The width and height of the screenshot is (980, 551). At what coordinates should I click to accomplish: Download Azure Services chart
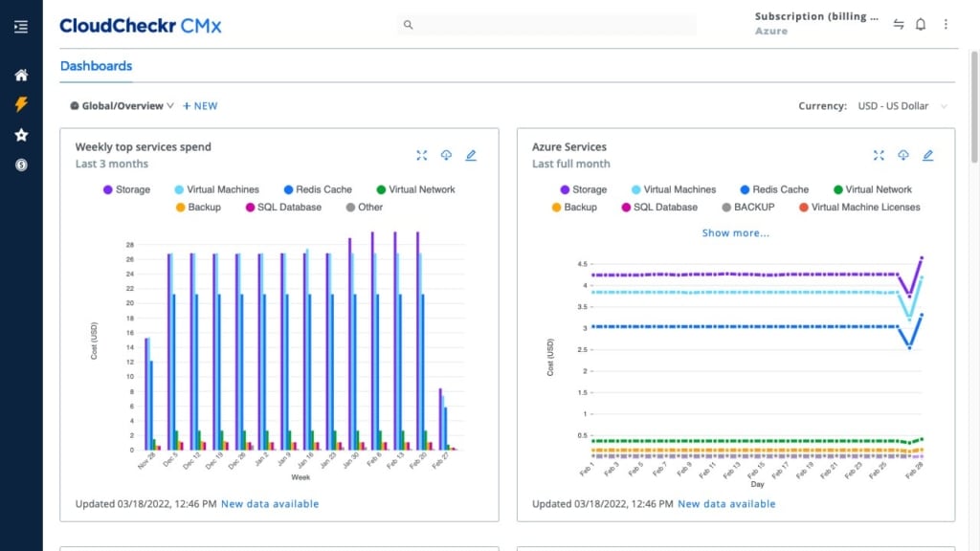(x=903, y=155)
